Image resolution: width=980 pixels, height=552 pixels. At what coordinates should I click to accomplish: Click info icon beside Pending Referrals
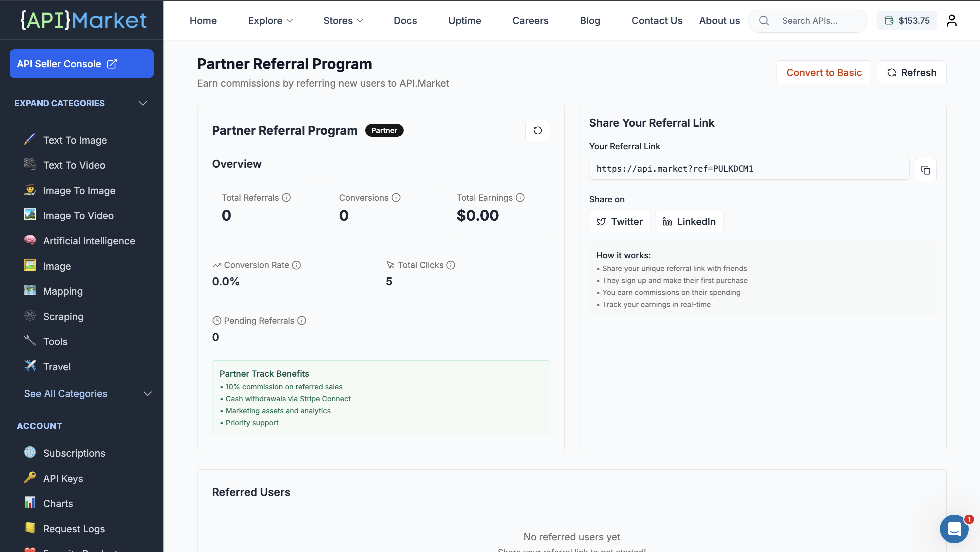302,321
